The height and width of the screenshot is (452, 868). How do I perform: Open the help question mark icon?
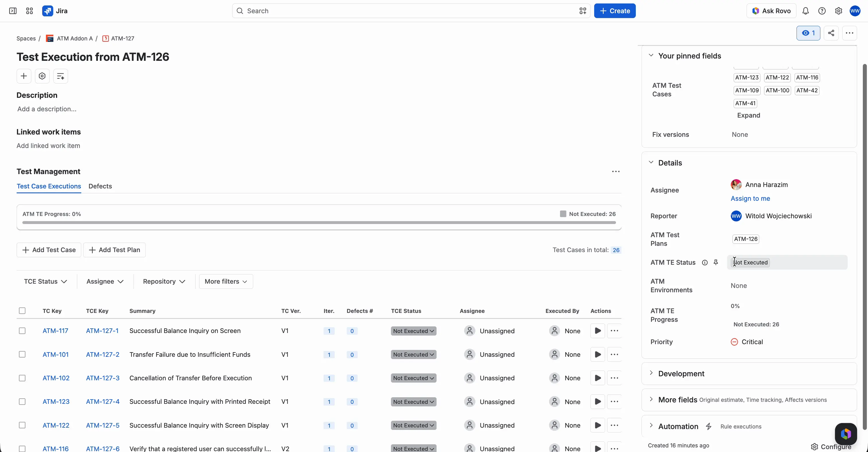point(822,11)
